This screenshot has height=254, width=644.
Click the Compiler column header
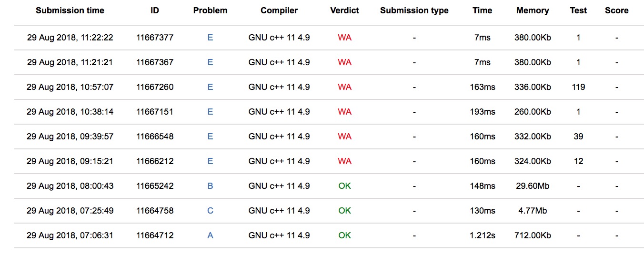[x=279, y=10]
